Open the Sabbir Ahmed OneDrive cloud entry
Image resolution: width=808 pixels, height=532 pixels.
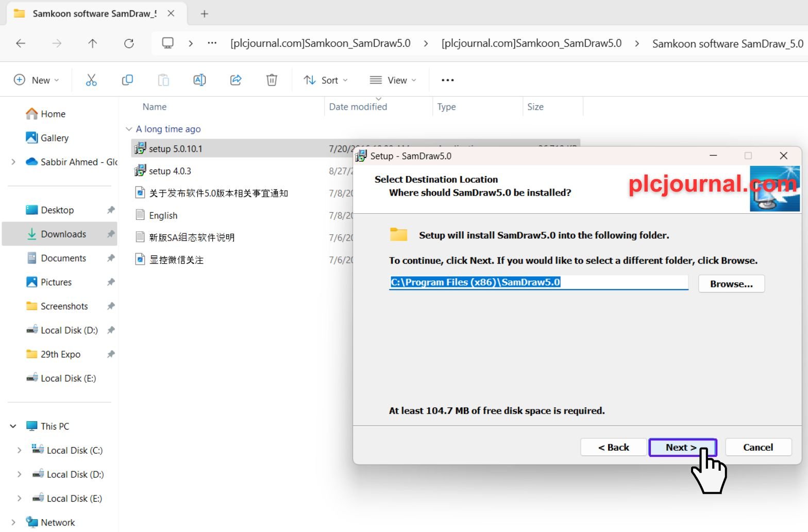[x=71, y=162]
